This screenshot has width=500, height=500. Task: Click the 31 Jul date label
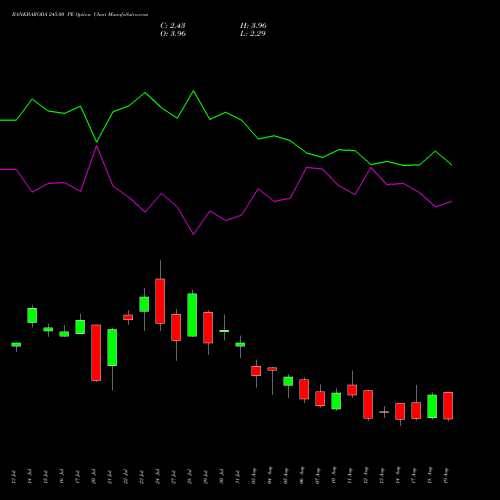click(238, 477)
